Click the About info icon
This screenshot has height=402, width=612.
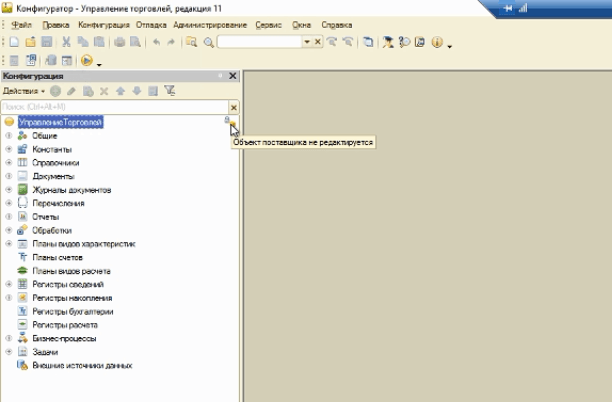pos(437,42)
